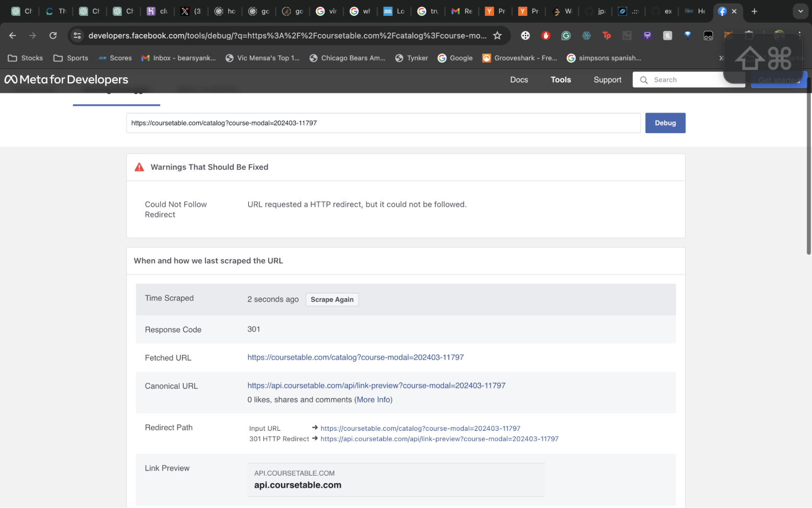Open the Grammarly extension
The image size is (812, 508).
566,36
